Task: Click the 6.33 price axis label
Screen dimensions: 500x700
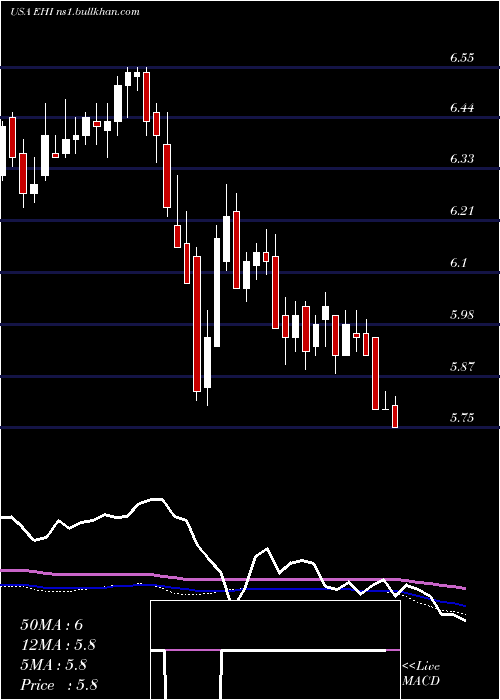Action: [x=462, y=159]
